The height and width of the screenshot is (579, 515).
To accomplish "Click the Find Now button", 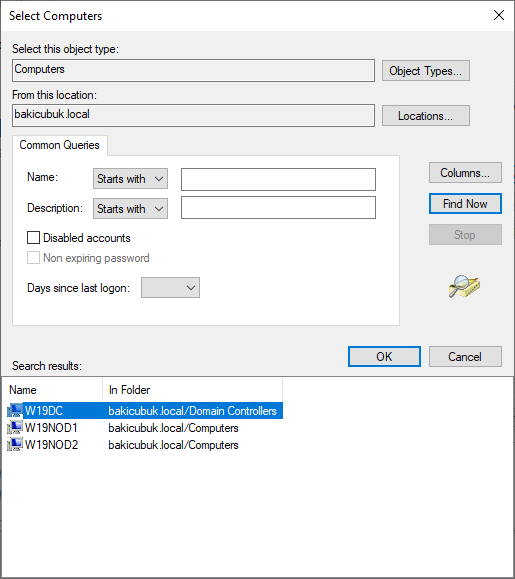I will pos(465,203).
